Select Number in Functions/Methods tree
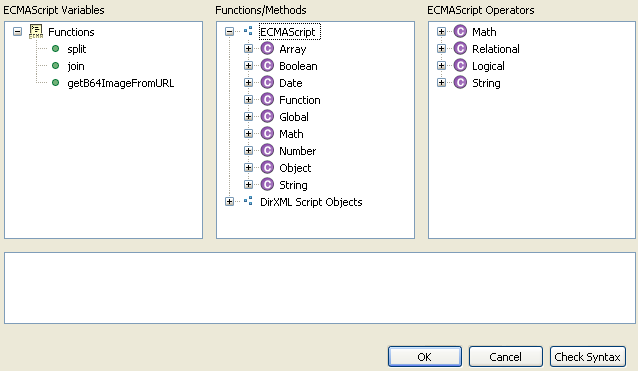This screenshot has height=371, width=638. pyautogui.click(x=297, y=151)
